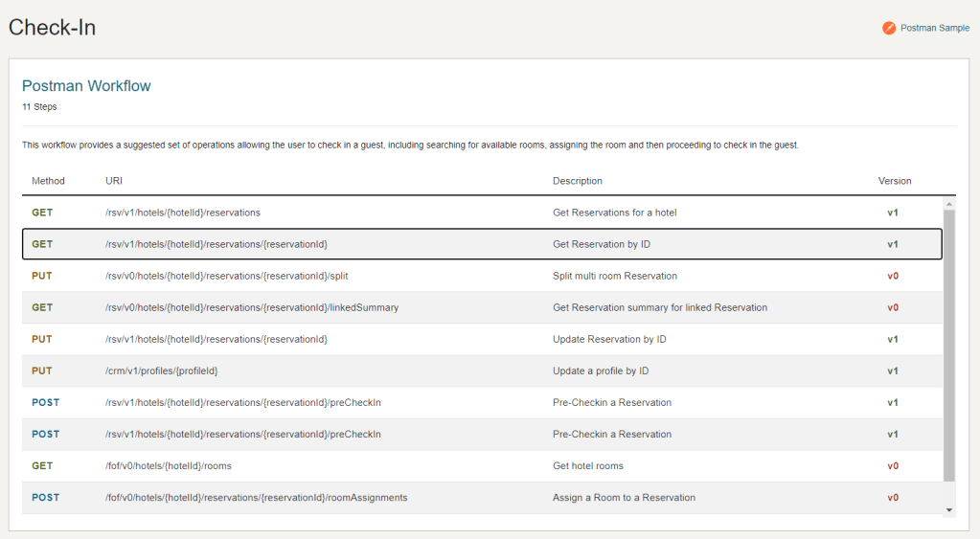The width and height of the screenshot is (980, 539).
Task: Click the Update a profile by ID row
Action: tap(479, 371)
